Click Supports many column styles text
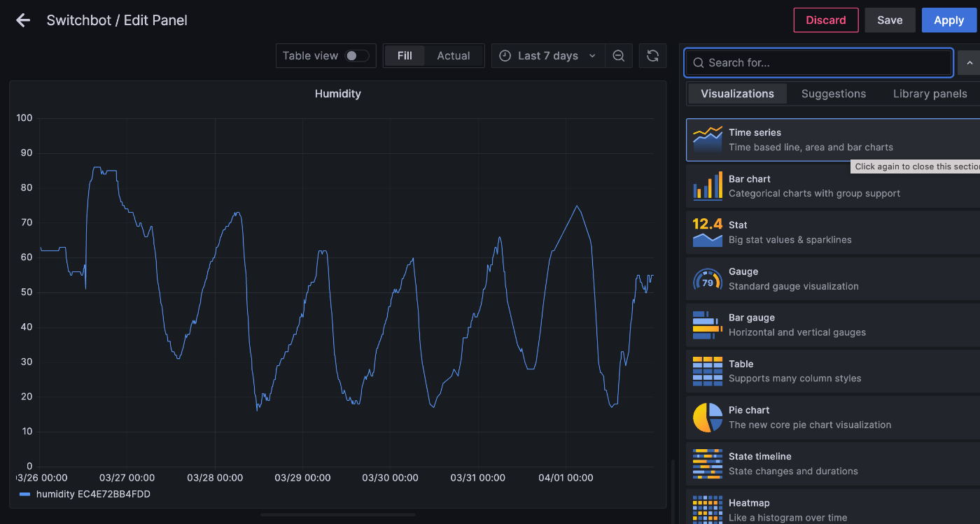980x524 pixels. (x=795, y=378)
